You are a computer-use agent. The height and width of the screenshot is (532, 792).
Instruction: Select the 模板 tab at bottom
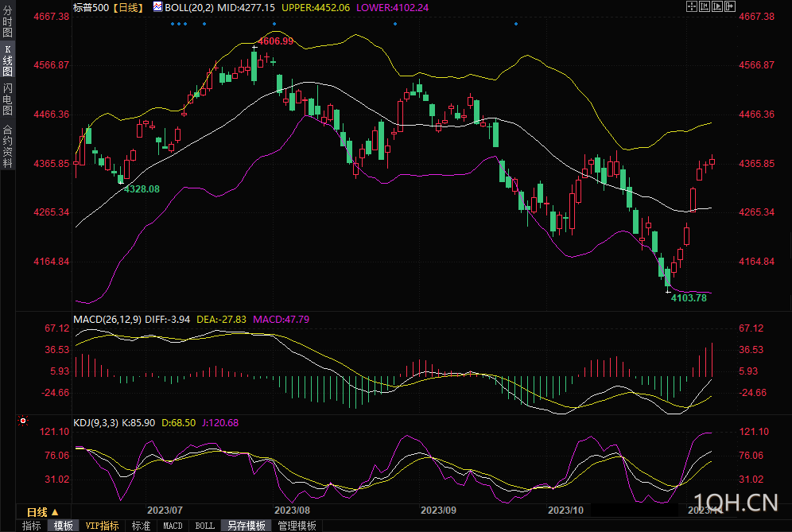tap(63, 526)
